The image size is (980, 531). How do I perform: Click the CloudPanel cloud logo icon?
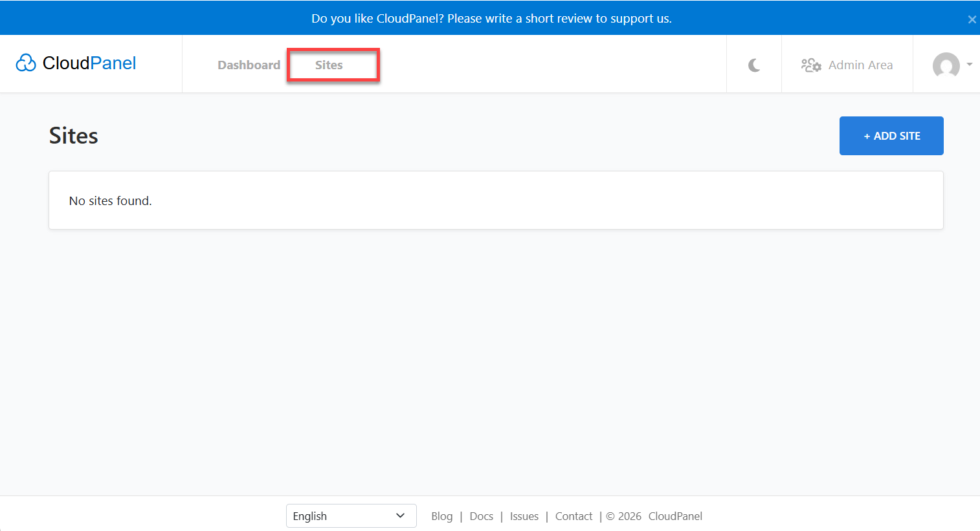pos(26,63)
